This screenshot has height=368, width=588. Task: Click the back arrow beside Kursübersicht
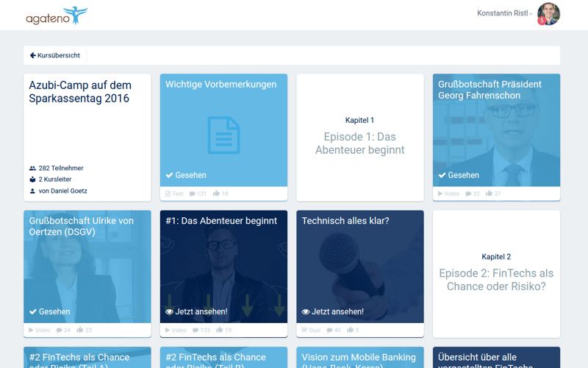pyautogui.click(x=33, y=55)
